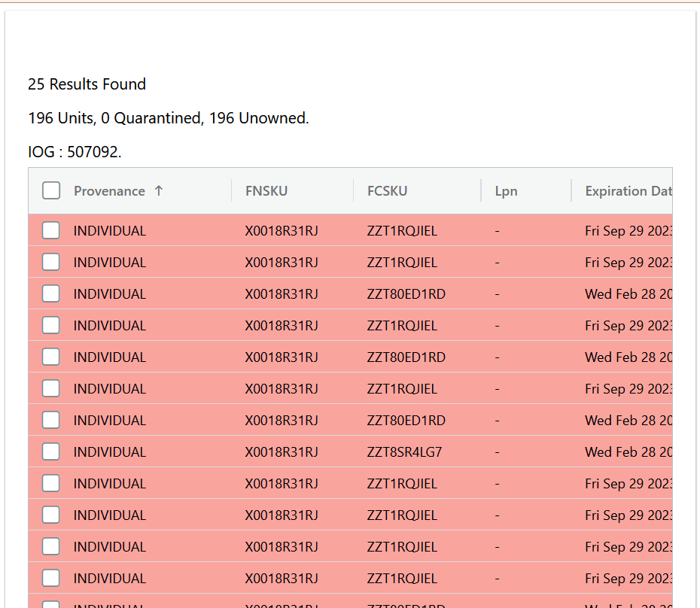Sort by the FNSKU column header
Viewport: 700px width, 608px height.
266,191
